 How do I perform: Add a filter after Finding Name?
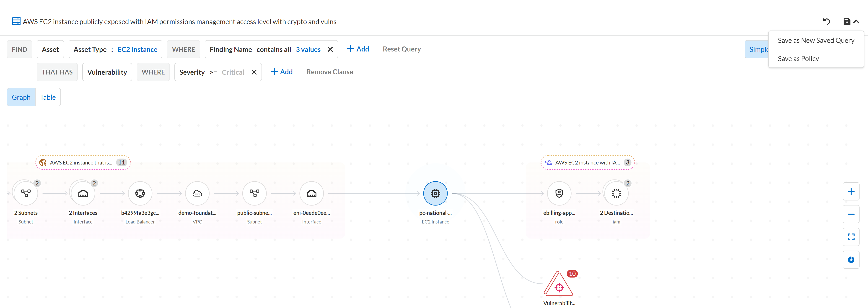358,49
